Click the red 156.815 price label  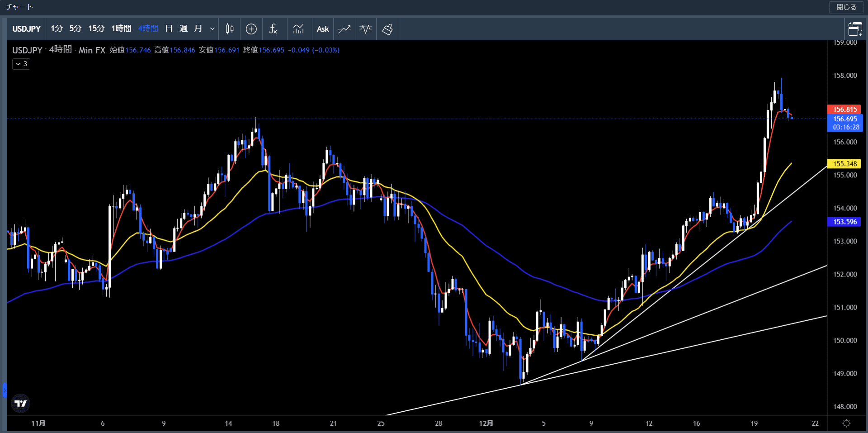844,109
